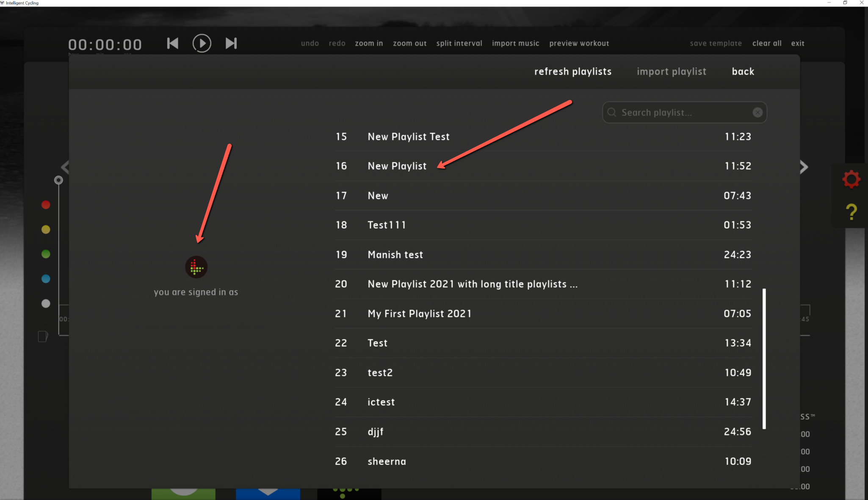Click the note icon below color dots
Image resolution: width=868 pixels, height=500 pixels.
pyautogui.click(x=43, y=336)
